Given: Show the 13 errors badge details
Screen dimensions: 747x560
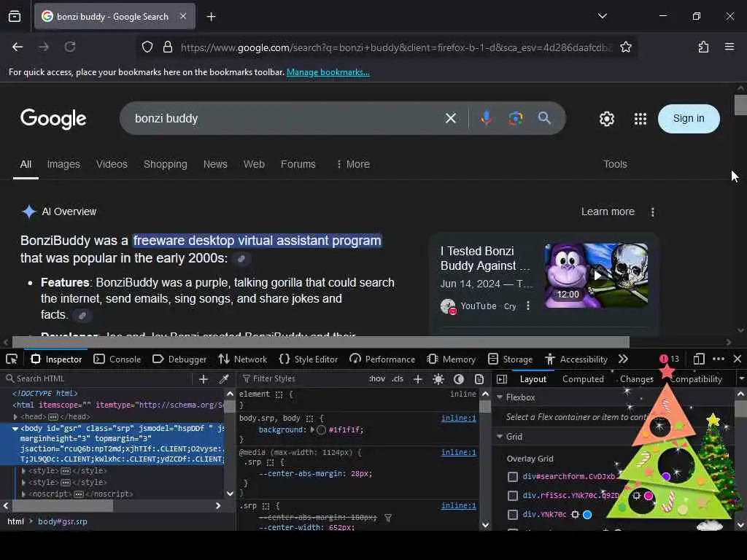Looking at the screenshot, I should [670, 359].
